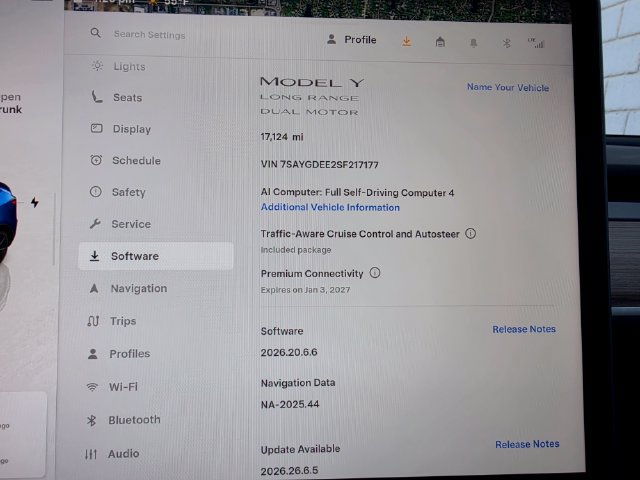Tap the LTE signal strength icon

[536, 43]
